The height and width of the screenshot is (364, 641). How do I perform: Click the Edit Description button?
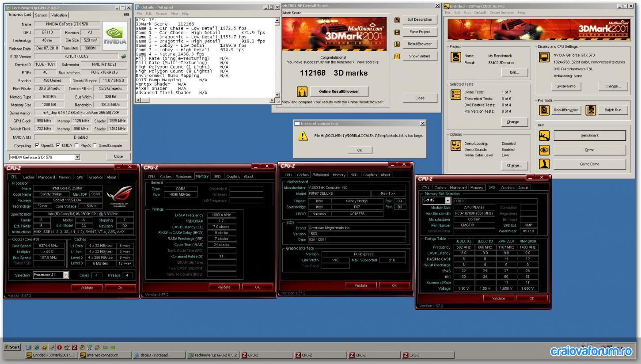pyautogui.click(x=420, y=19)
